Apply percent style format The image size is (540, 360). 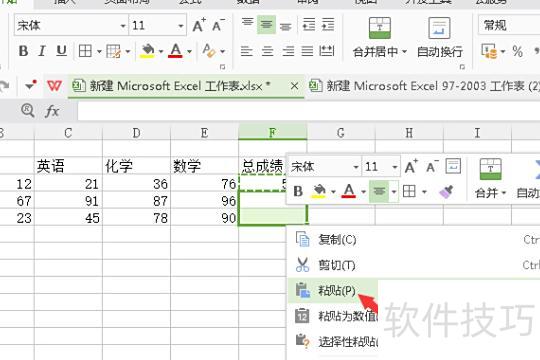(x=517, y=52)
